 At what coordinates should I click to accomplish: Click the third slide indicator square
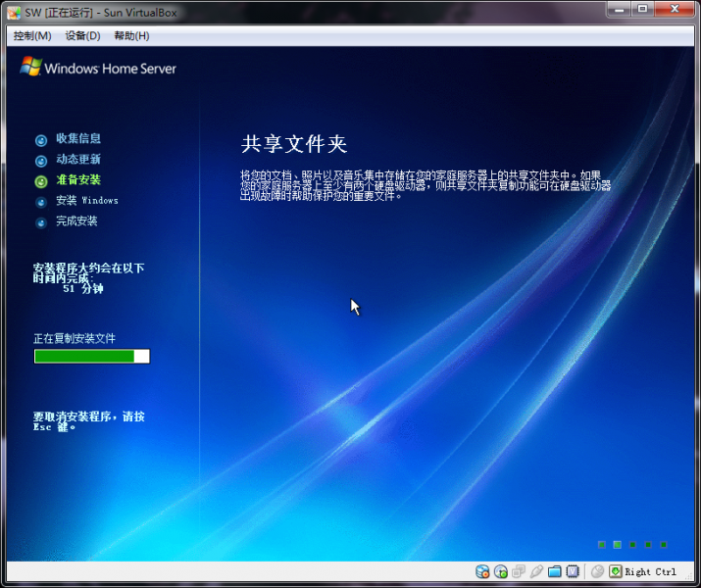(x=632, y=544)
